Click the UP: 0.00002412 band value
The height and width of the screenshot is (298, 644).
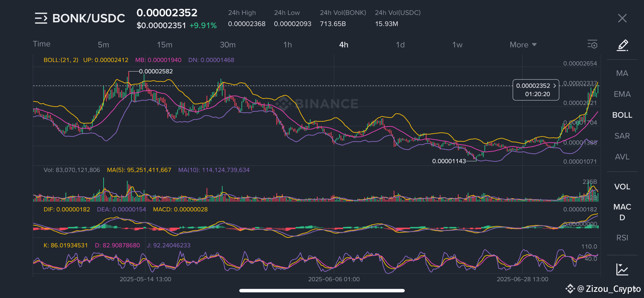(x=106, y=60)
